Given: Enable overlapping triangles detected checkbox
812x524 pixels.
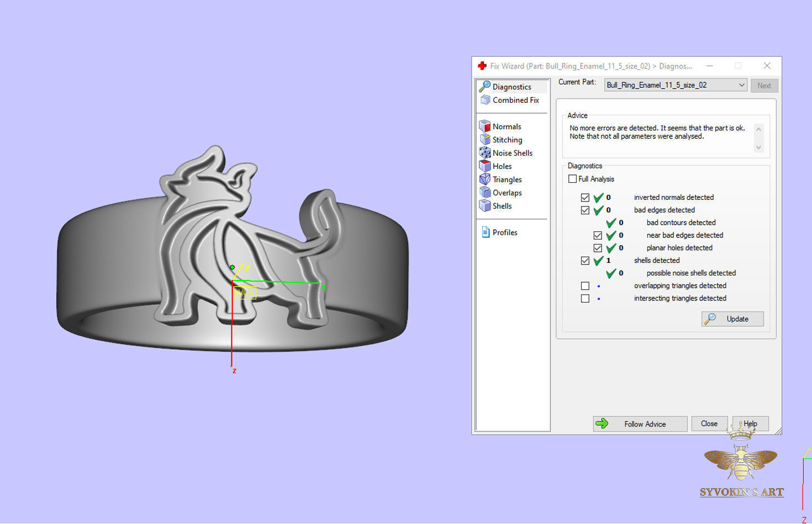Looking at the screenshot, I should pyautogui.click(x=585, y=285).
